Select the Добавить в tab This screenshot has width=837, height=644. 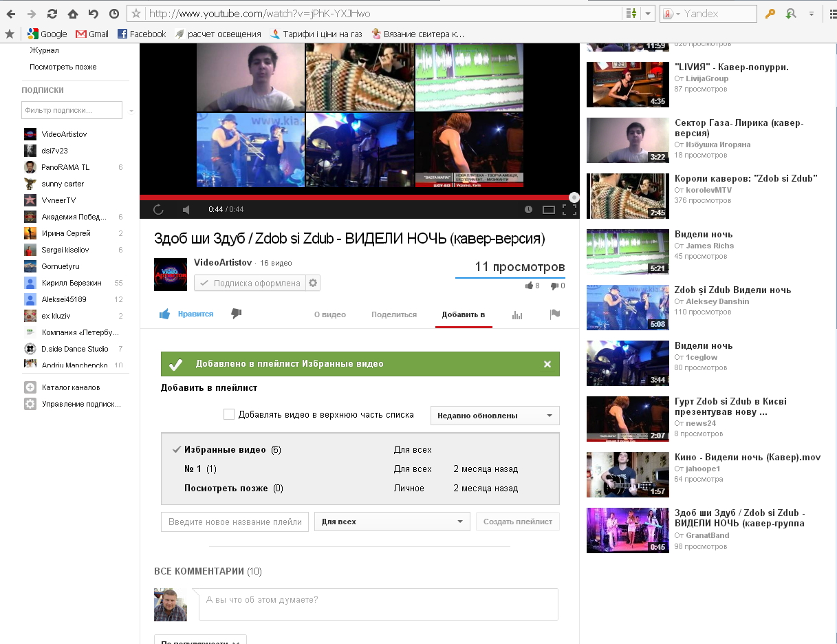click(x=464, y=314)
